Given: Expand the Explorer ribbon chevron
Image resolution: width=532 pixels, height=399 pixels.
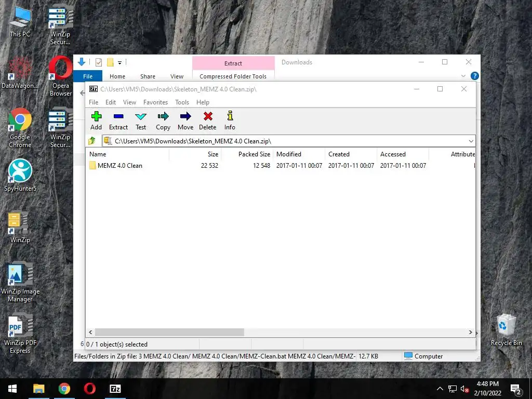Looking at the screenshot, I should pyautogui.click(x=463, y=76).
